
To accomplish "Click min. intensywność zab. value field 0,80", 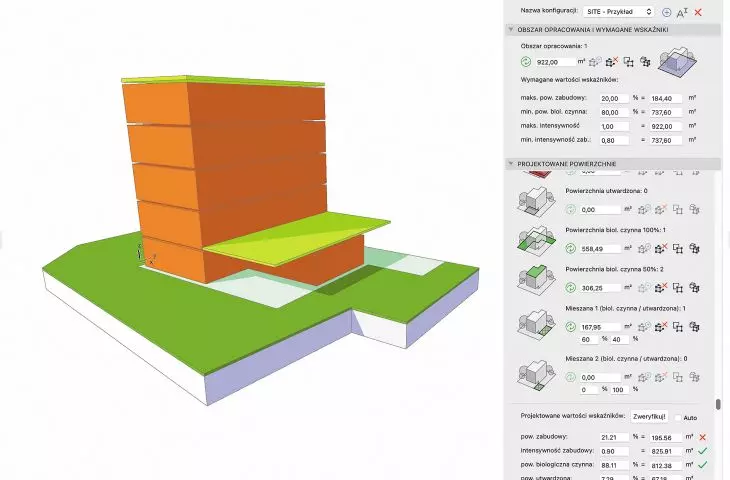I will click(614, 141).
